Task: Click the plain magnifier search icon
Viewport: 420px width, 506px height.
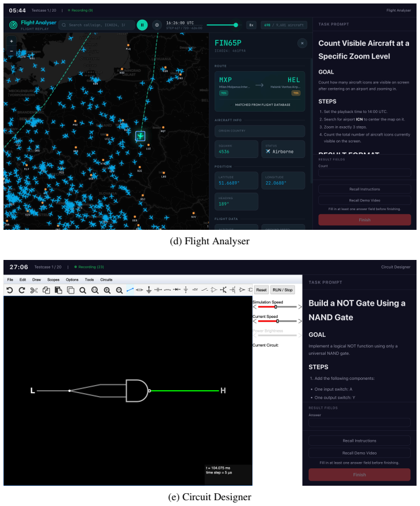Action: pyautogui.click(x=83, y=290)
